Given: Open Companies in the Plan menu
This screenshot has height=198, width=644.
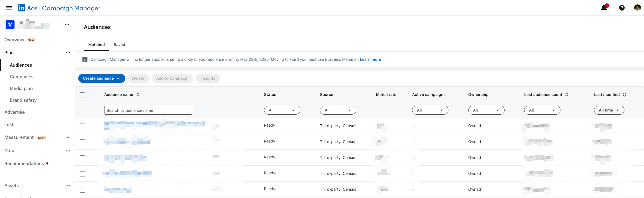Looking at the screenshot, I should 22,77.
